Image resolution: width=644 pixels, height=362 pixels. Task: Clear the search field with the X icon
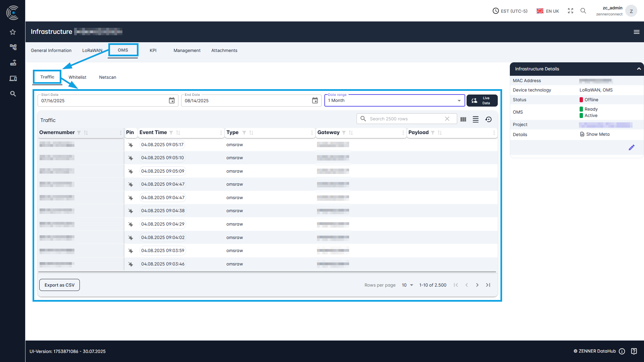(447, 119)
